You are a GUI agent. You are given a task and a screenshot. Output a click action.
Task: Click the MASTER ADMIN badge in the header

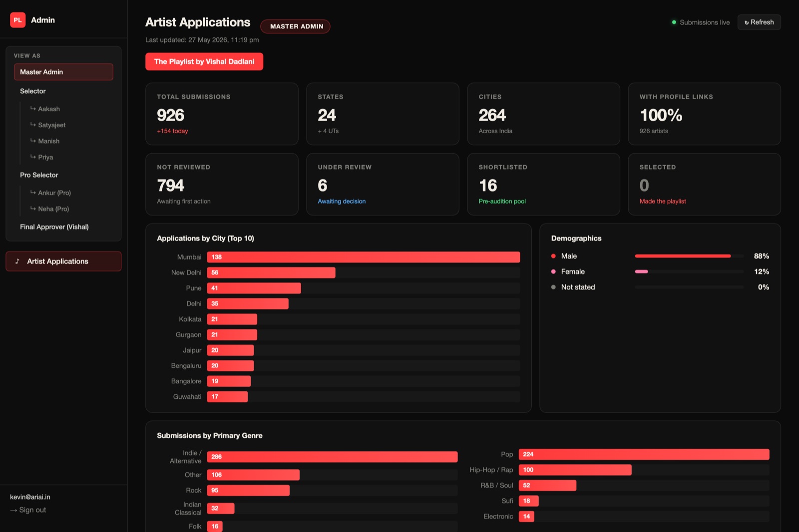(295, 26)
